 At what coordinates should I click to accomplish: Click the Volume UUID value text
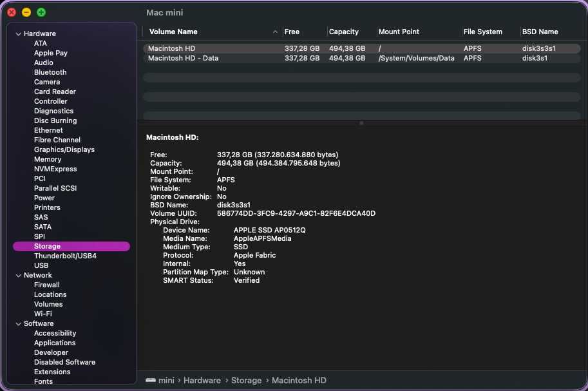(296, 213)
